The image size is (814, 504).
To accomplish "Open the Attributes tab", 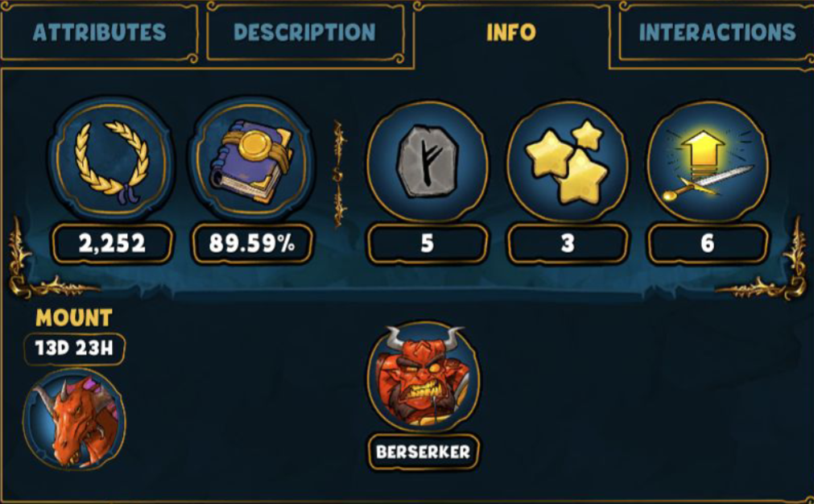I will pos(99,32).
